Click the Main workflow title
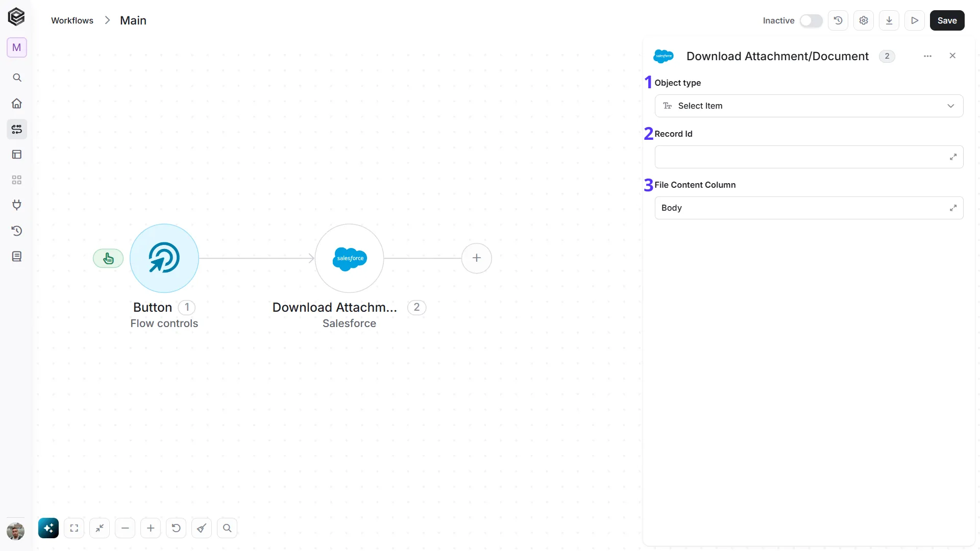 (133, 20)
